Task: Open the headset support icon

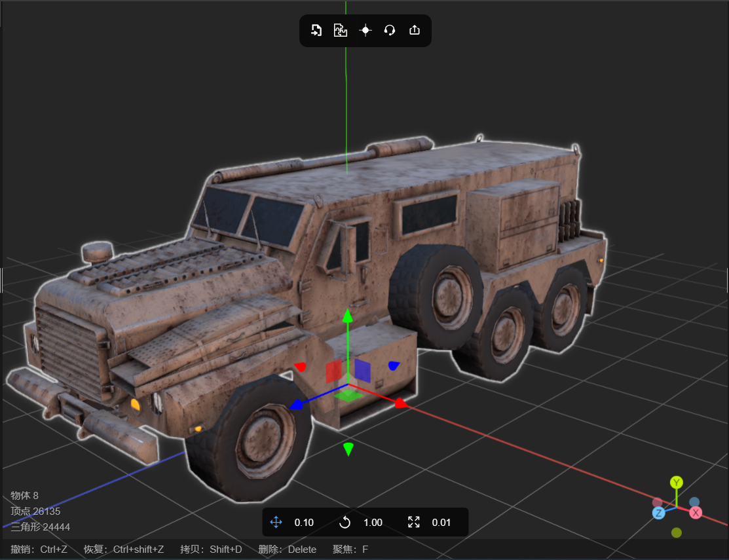Action: click(x=390, y=30)
